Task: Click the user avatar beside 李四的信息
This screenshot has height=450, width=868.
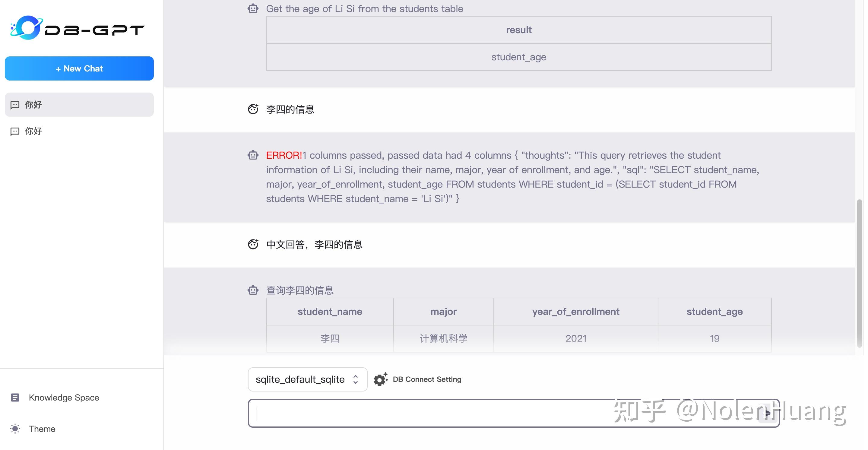Action: tap(253, 109)
